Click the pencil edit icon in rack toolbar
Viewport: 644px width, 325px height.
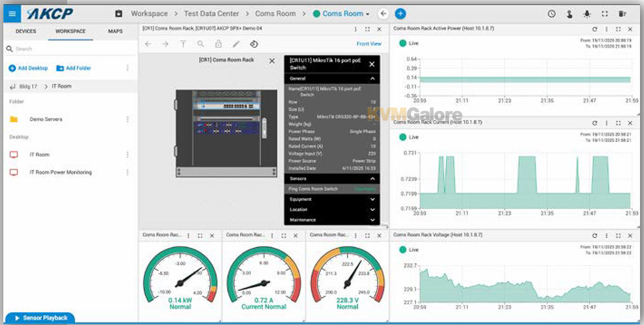(x=236, y=44)
